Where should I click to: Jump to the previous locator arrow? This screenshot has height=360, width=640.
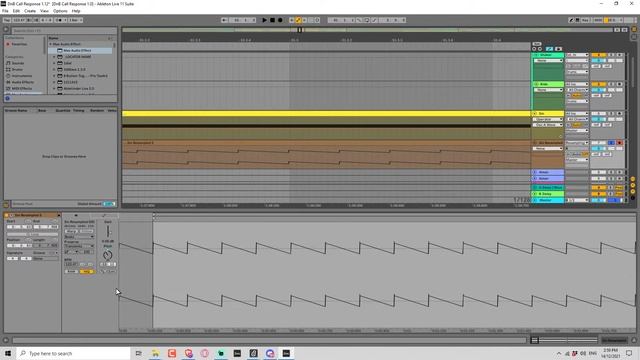tap(534, 49)
